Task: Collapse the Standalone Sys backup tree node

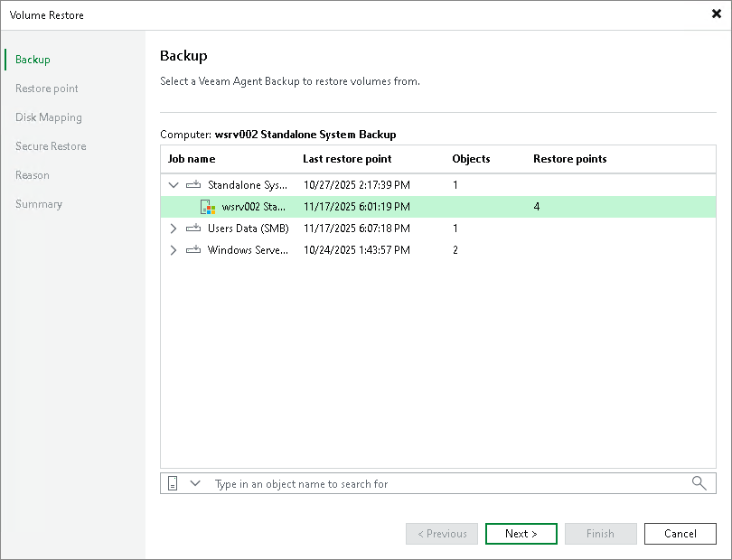Action: click(173, 184)
